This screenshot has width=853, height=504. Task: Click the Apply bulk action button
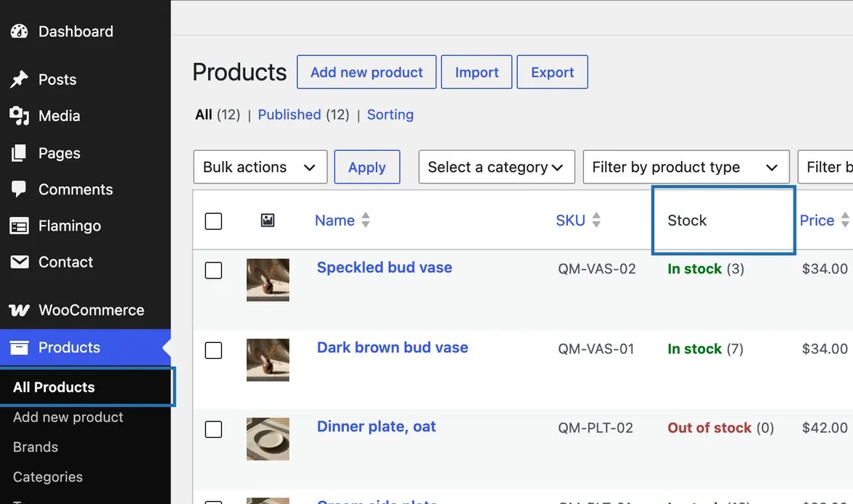coord(367,167)
